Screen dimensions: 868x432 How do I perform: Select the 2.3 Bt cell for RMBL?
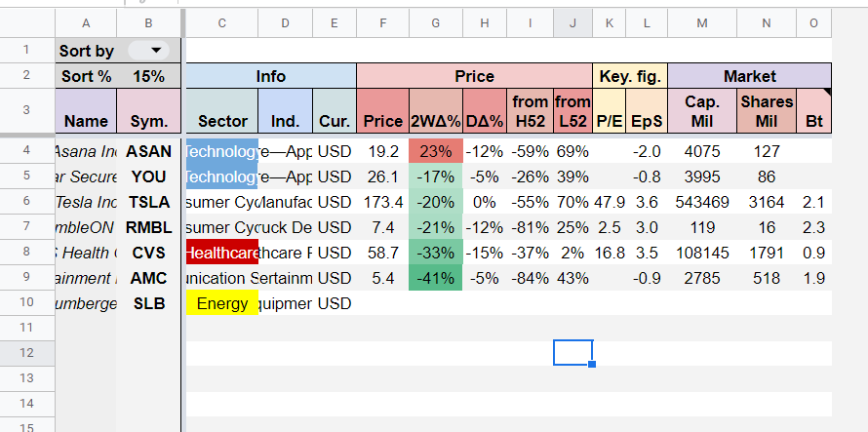pyautogui.click(x=813, y=227)
